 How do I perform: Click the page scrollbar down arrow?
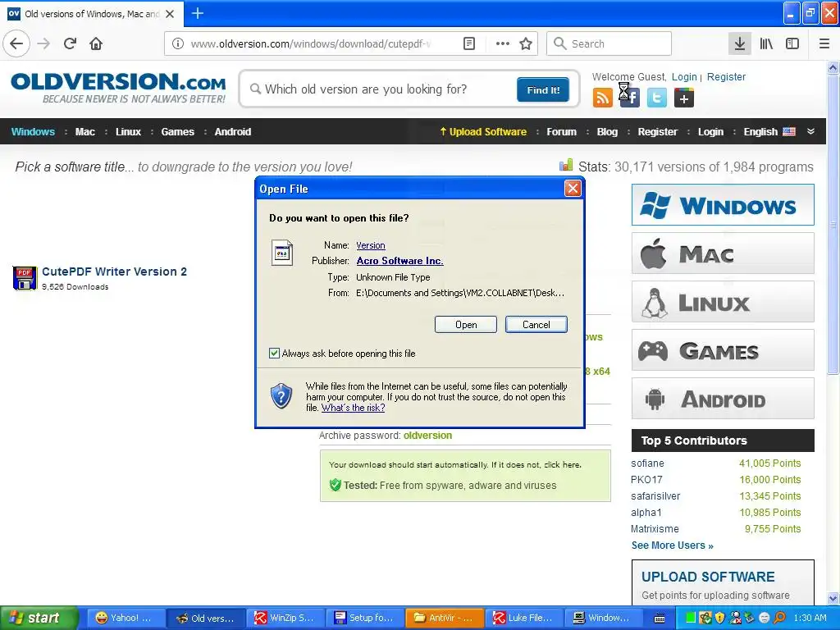click(833, 597)
